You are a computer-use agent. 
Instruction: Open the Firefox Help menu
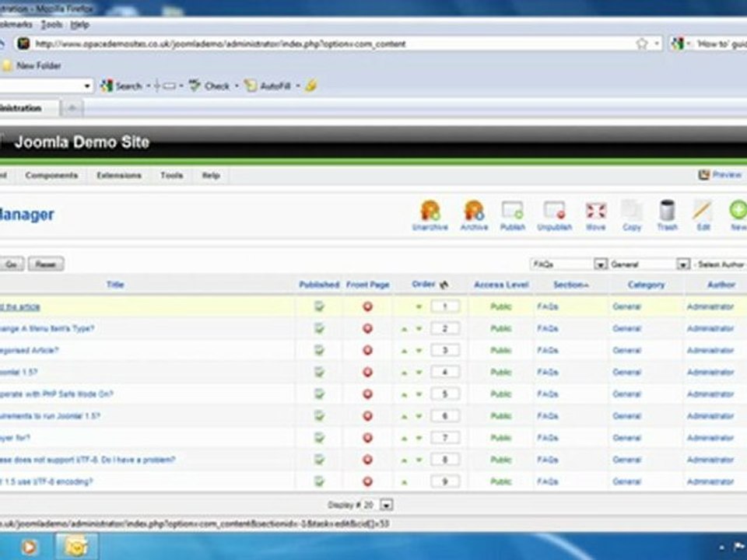pyautogui.click(x=79, y=25)
